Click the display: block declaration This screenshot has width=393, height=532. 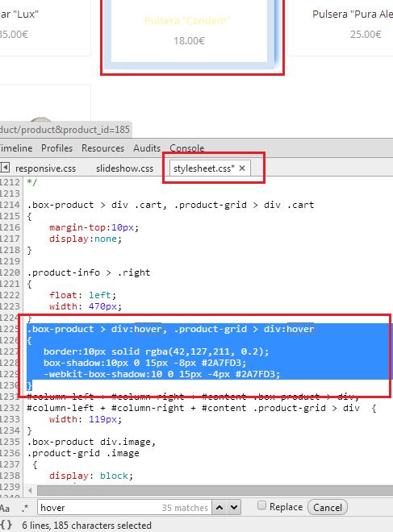[91, 476]
